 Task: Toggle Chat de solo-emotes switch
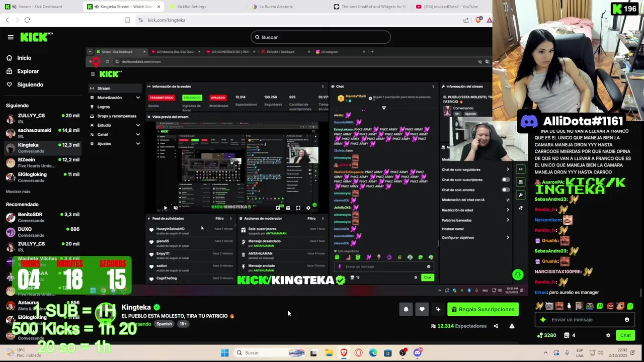tap(505, 190)
